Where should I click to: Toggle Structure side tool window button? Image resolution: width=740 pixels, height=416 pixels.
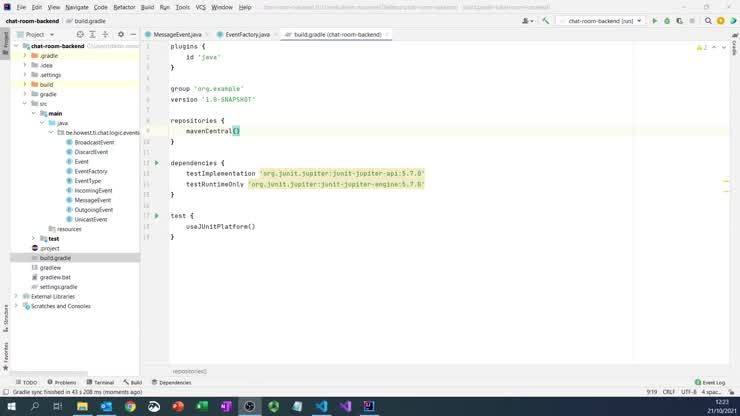[5, 318]
